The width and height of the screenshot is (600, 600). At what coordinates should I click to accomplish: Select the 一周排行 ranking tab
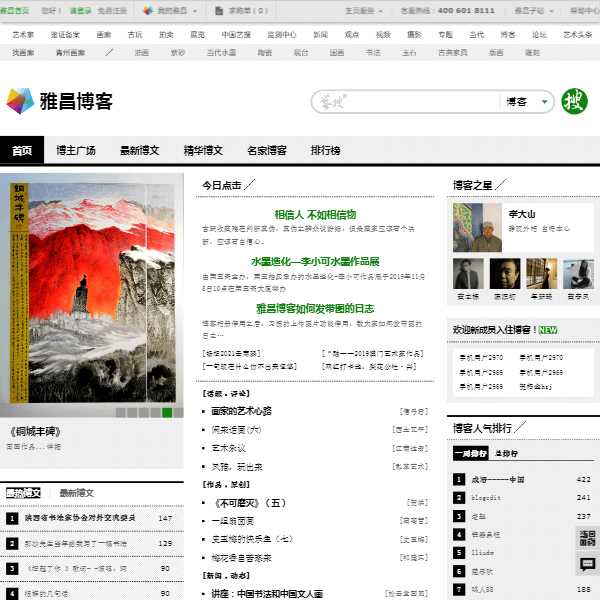coord(470,453)
